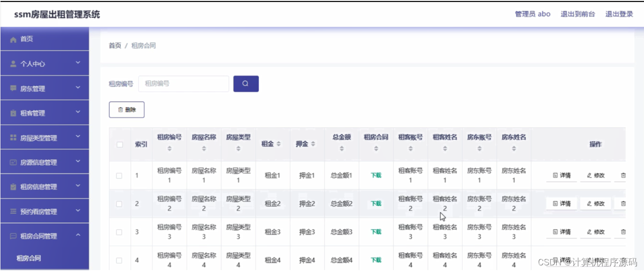Image resolution: width=644 pixels, height=271 pixels.
Task: Sort by 房屋名称 column arrows
Action: click(x=204, y=148)
